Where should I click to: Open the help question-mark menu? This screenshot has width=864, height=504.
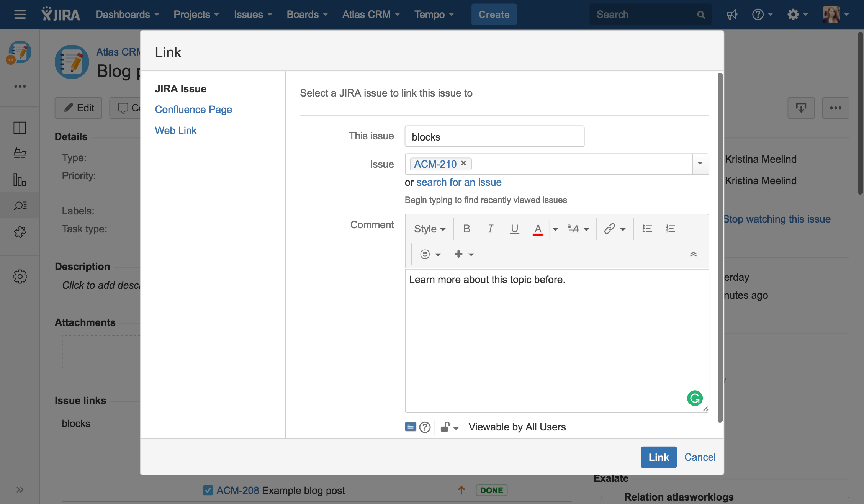(762, 15)
